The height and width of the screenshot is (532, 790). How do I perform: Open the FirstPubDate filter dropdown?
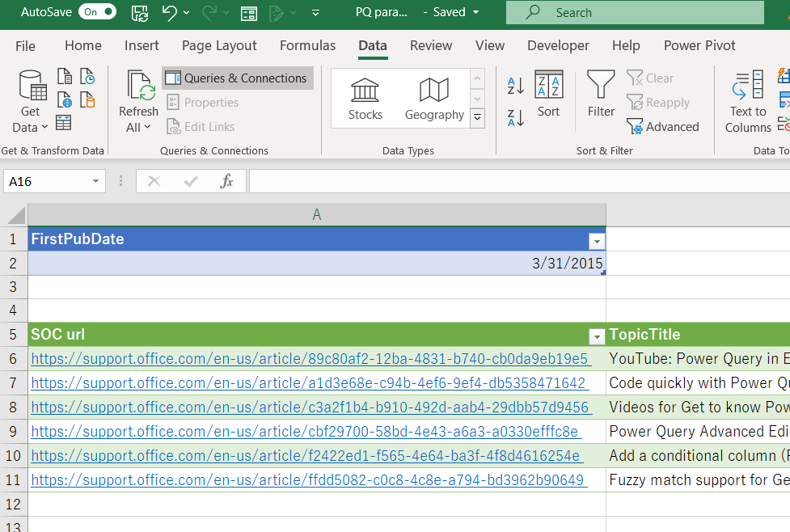coord(597,242)
